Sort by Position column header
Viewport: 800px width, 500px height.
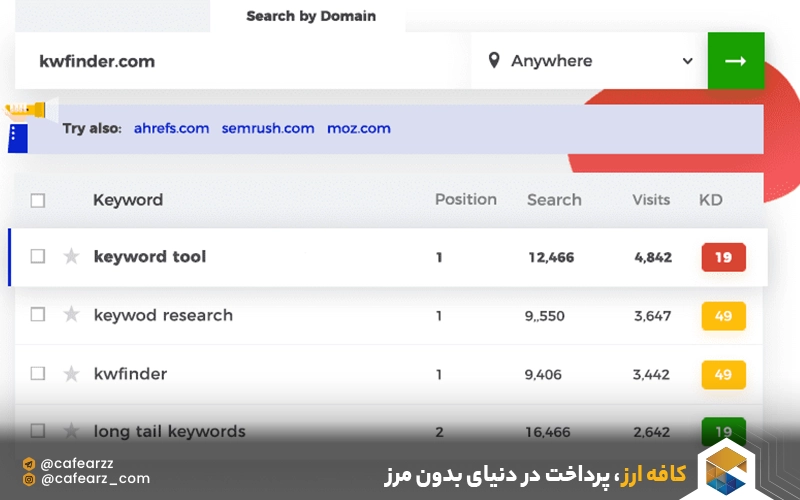[x=466, y=199]
